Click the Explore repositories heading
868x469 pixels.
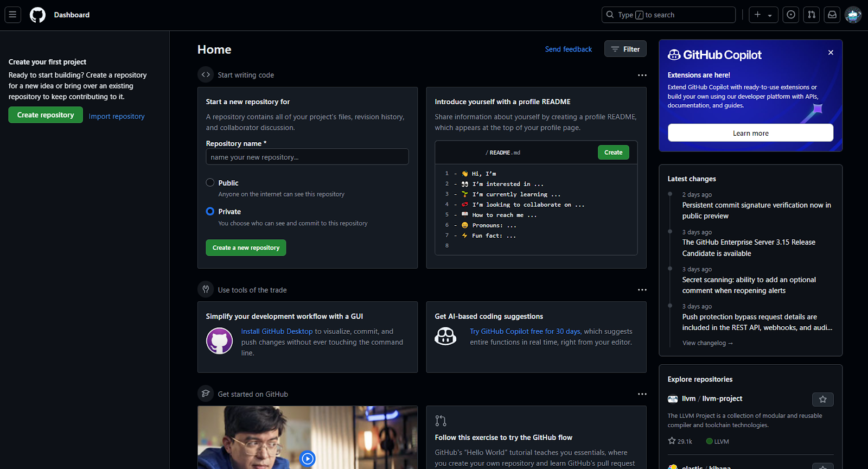point(700,379)
